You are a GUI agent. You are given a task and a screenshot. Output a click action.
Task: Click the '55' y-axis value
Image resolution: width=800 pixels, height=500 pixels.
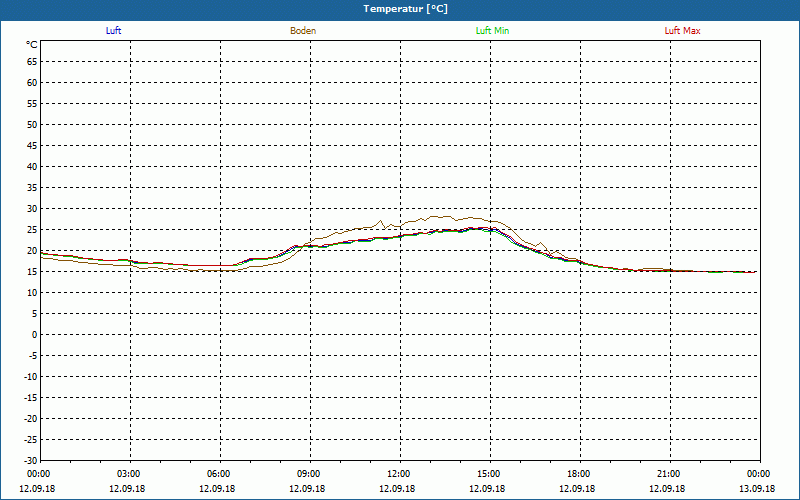(32, 104)
